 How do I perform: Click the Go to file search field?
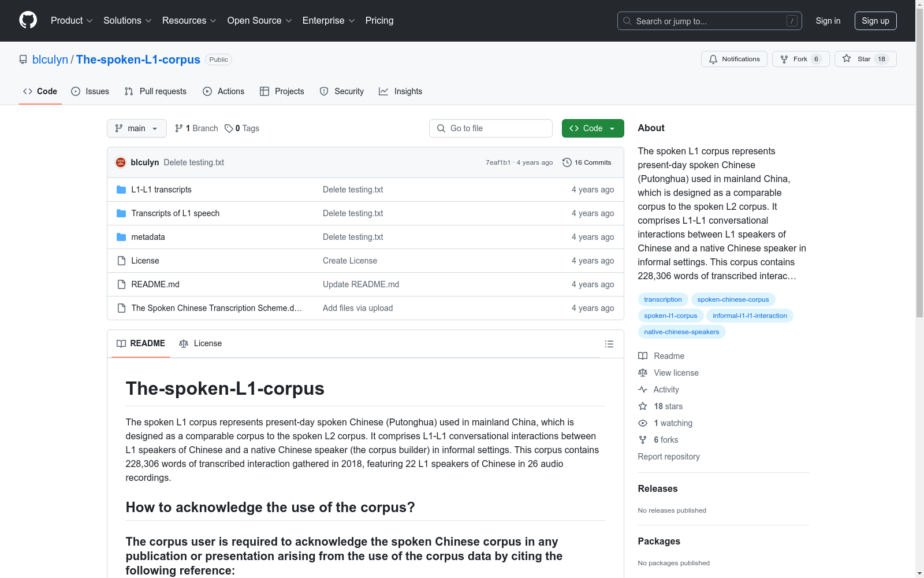[x=491, y=128]
